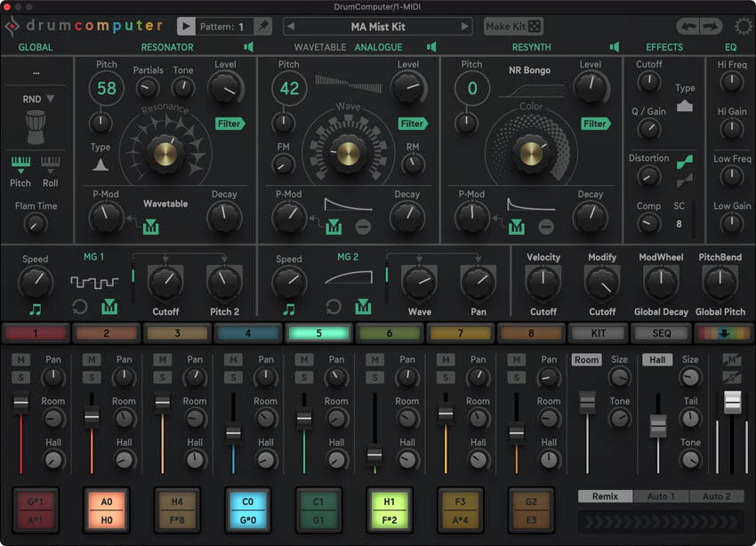Click the Resynth P-Mod M icon
The image size is (756, 546).
coord(517,226)
